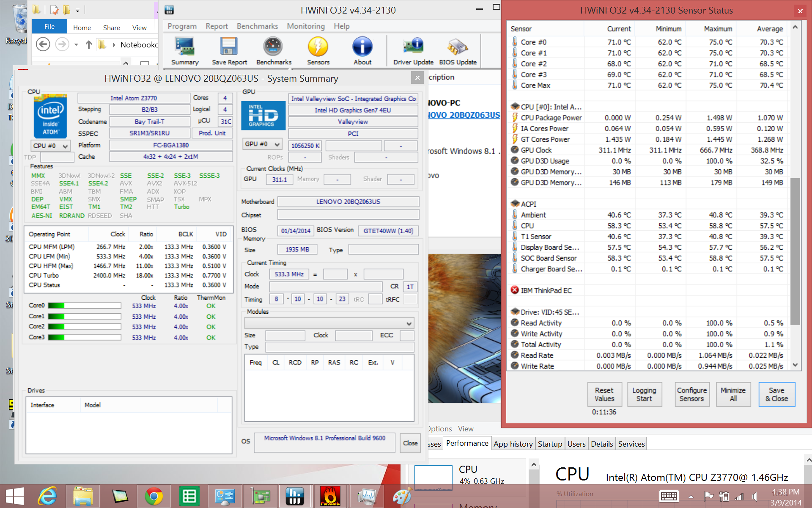812x508 pixels.
Task: Click the CPU performance graph thumbnail
Action: coord(433,478)
